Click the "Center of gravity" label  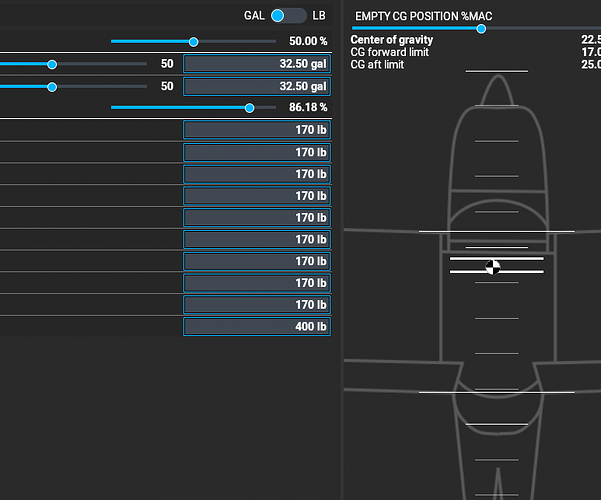click(x=391, y=39)
